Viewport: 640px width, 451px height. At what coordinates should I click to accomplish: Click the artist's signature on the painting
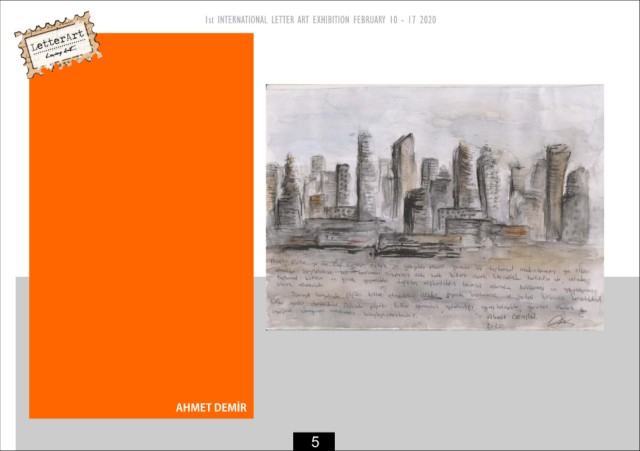click(560, 322)
